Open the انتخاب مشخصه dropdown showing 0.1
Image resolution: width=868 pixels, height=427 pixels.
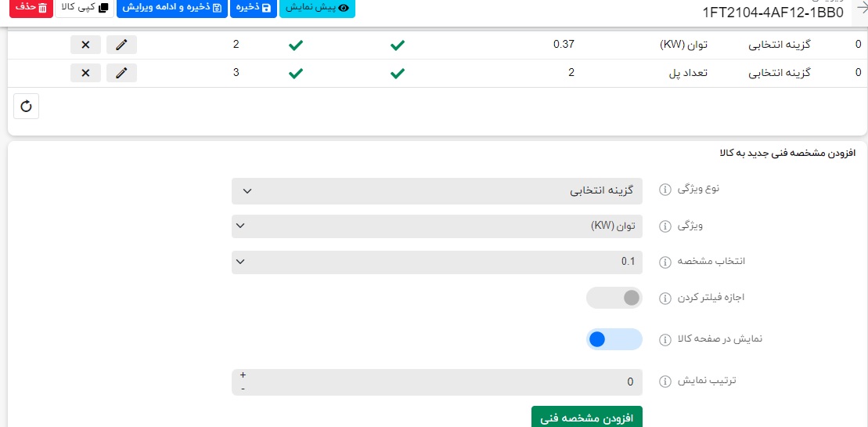[437, 262]
